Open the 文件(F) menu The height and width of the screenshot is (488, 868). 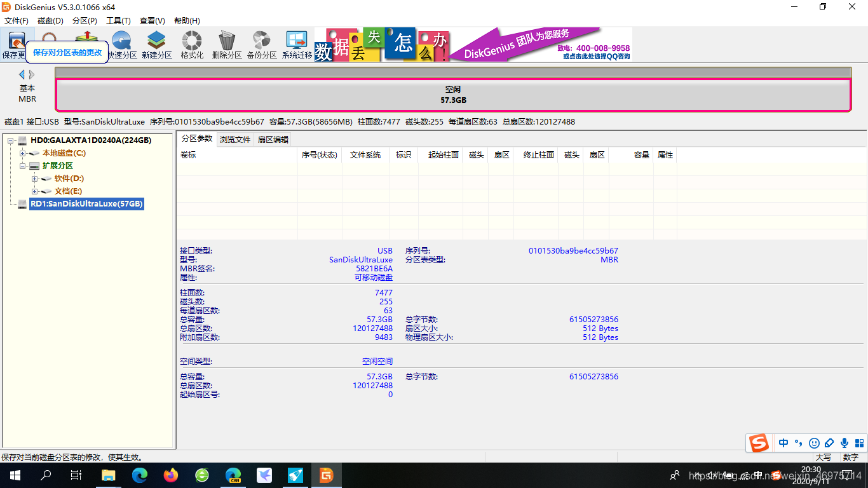tap(17, 21)
